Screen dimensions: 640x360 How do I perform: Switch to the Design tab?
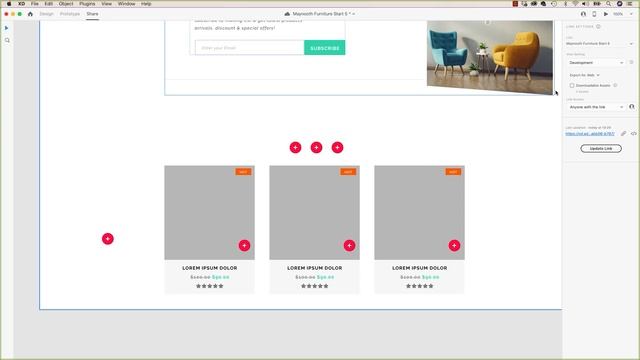point(47,14)
